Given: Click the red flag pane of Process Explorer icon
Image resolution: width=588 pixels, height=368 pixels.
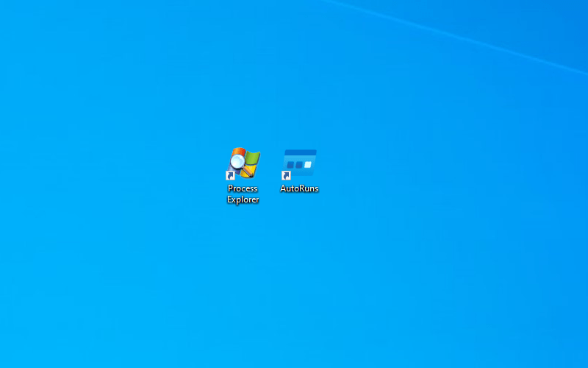Looking at the screenshot, I should point(237,151).
